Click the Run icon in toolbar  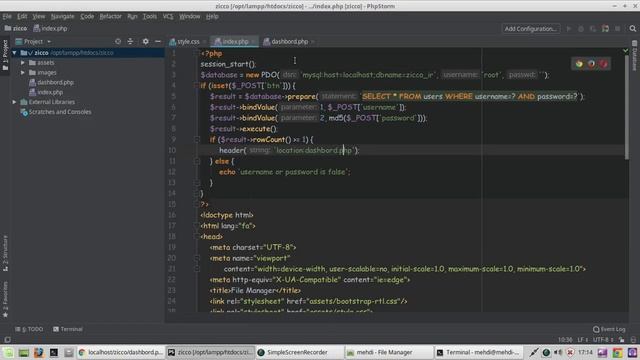[x=569, y=29]
